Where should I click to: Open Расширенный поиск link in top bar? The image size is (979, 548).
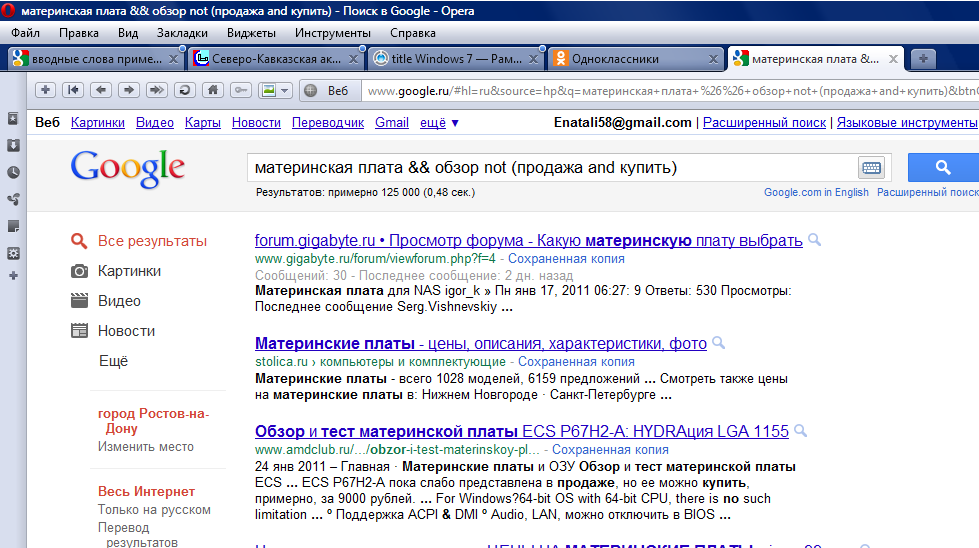click(764, 122)
